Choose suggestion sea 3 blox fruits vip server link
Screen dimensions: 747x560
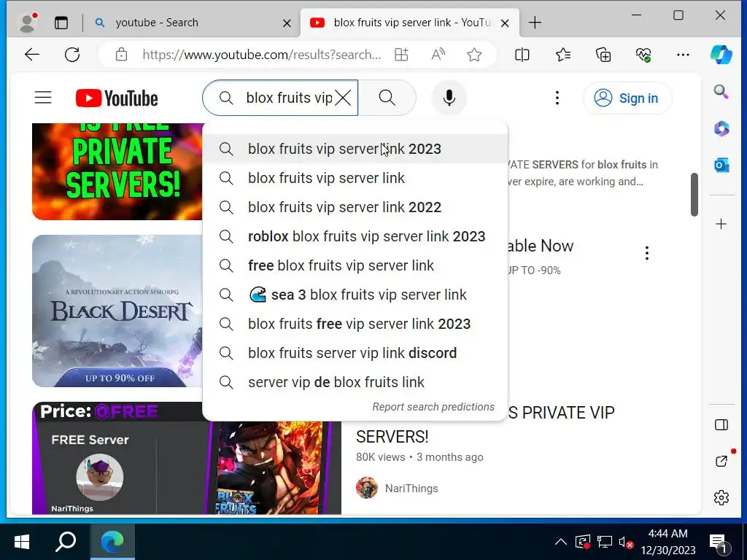tap(355, 295)
